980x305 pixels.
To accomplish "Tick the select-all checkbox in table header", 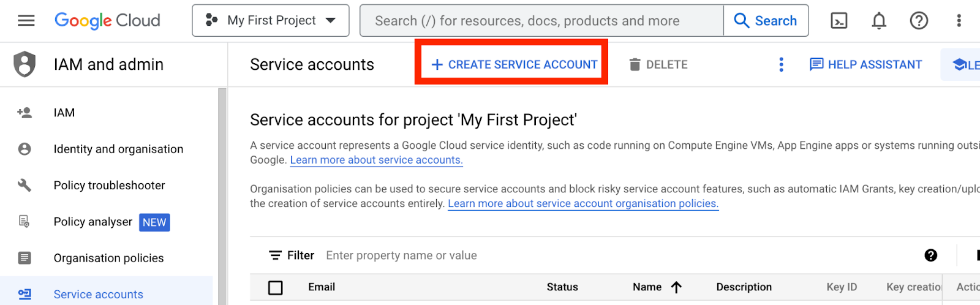I will [276, 287].
